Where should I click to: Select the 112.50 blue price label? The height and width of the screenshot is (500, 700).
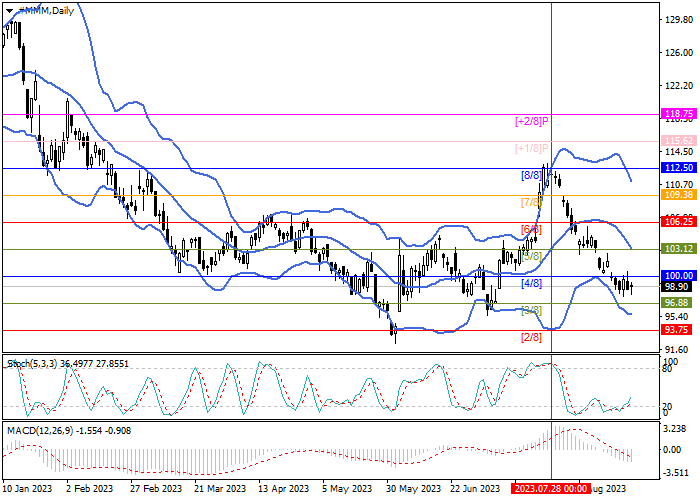[x=678, y=168]
